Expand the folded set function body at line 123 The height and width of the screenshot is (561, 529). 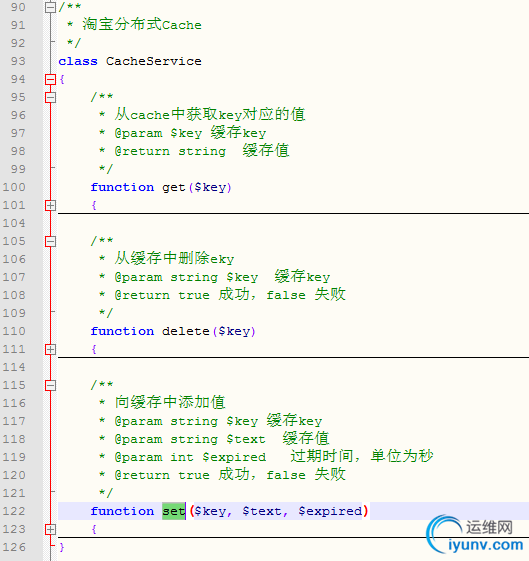coord(50,530)
